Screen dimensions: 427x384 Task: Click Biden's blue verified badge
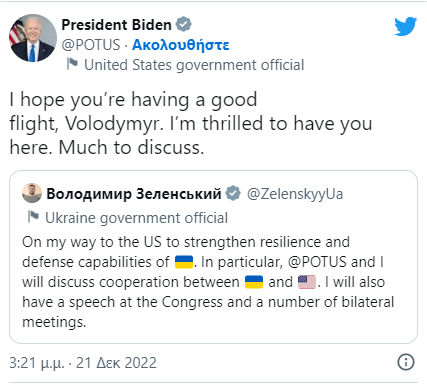click(x=184, y=24)
